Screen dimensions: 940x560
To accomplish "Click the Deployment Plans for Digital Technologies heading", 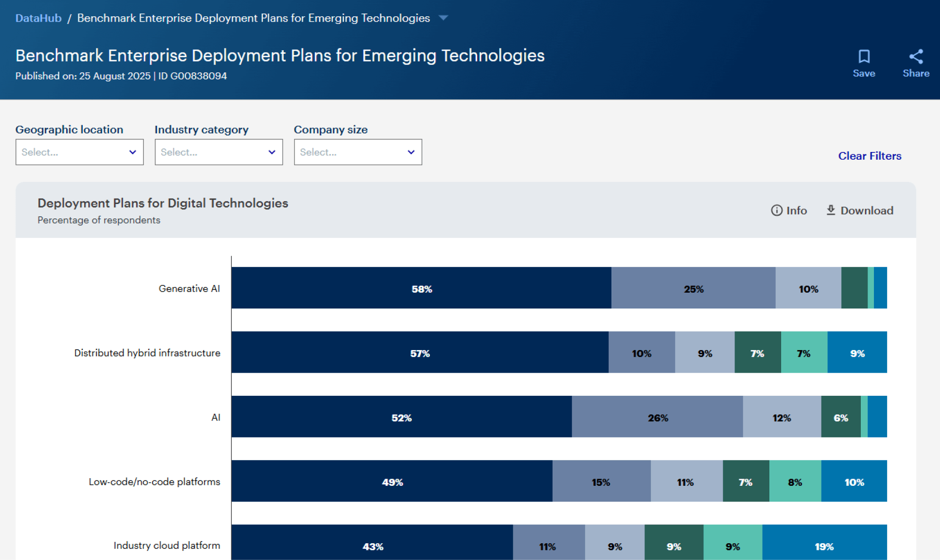I will (162, 203).
